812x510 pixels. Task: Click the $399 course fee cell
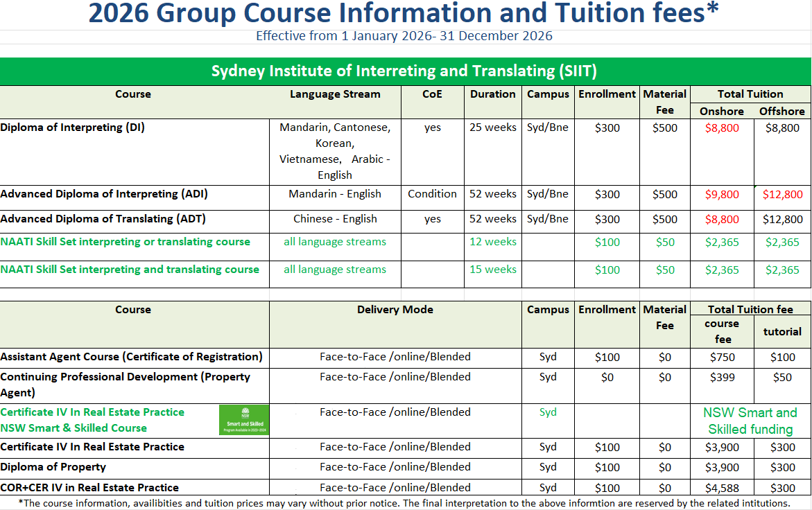(722, 378)
